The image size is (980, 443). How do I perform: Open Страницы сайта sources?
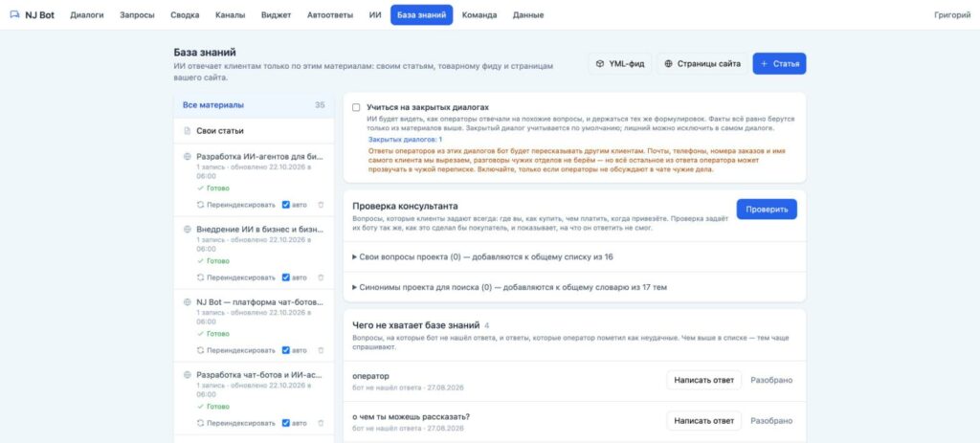(702, 64)
